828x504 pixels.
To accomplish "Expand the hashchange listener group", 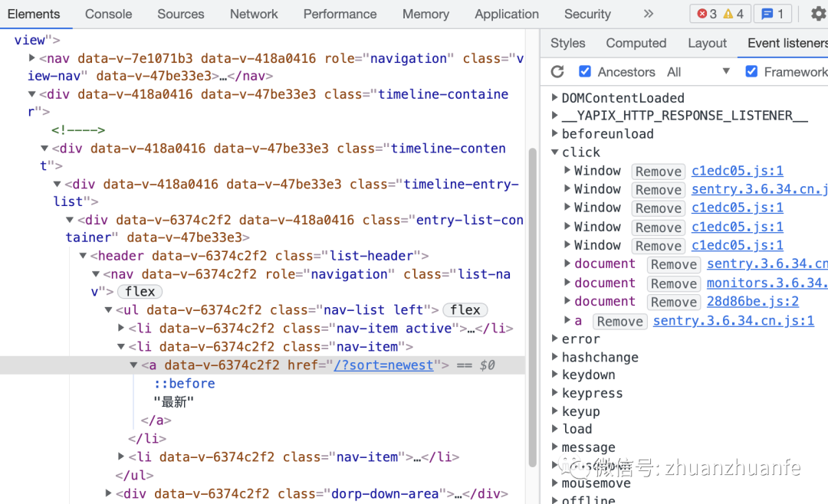I will coord(554,357).
